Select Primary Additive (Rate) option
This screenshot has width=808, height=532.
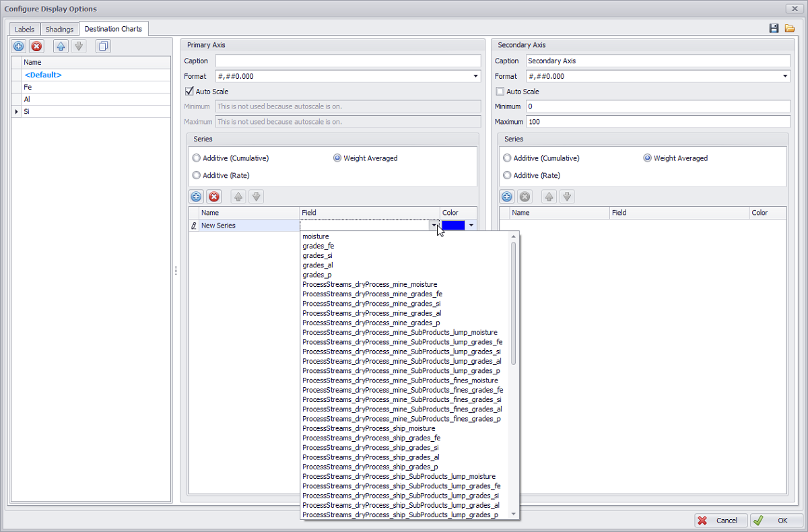pyautogui.click(x=197, y=175)
